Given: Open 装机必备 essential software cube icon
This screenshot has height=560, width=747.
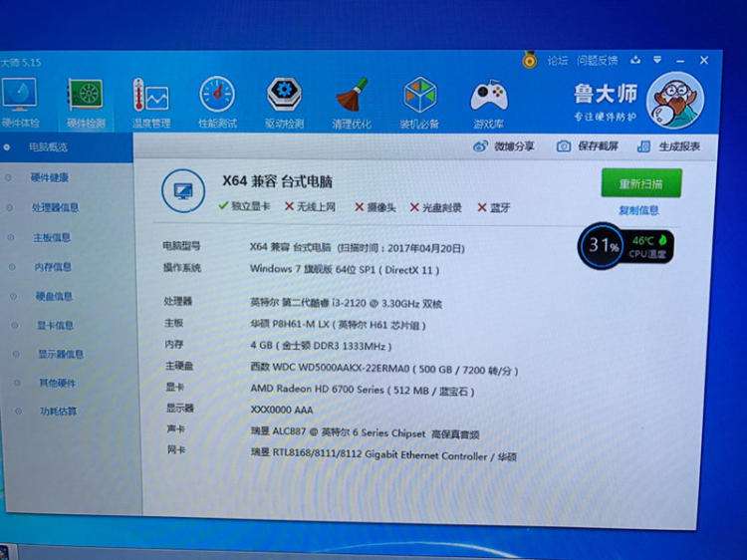Looking at the screenshot, I should click(419, 104).
